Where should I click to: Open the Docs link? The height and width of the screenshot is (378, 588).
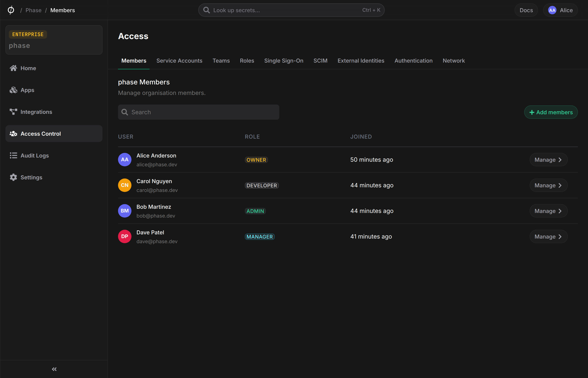526,10
